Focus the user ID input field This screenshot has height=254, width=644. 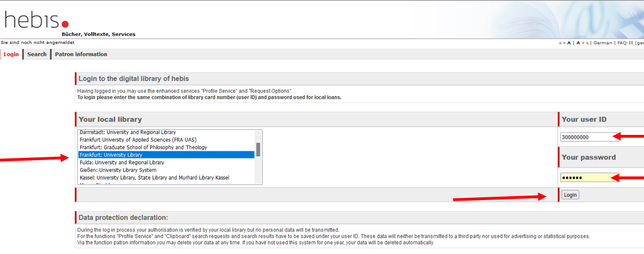pos(590,137)
